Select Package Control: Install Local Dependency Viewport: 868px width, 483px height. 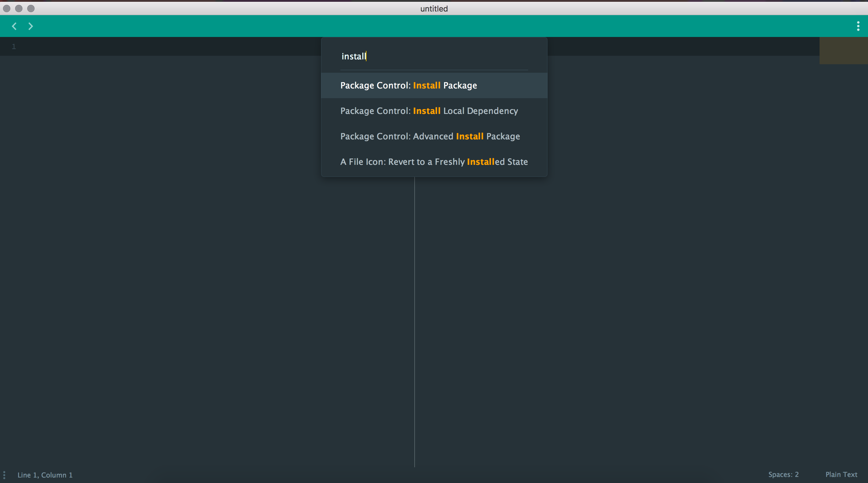pos(429,111)
